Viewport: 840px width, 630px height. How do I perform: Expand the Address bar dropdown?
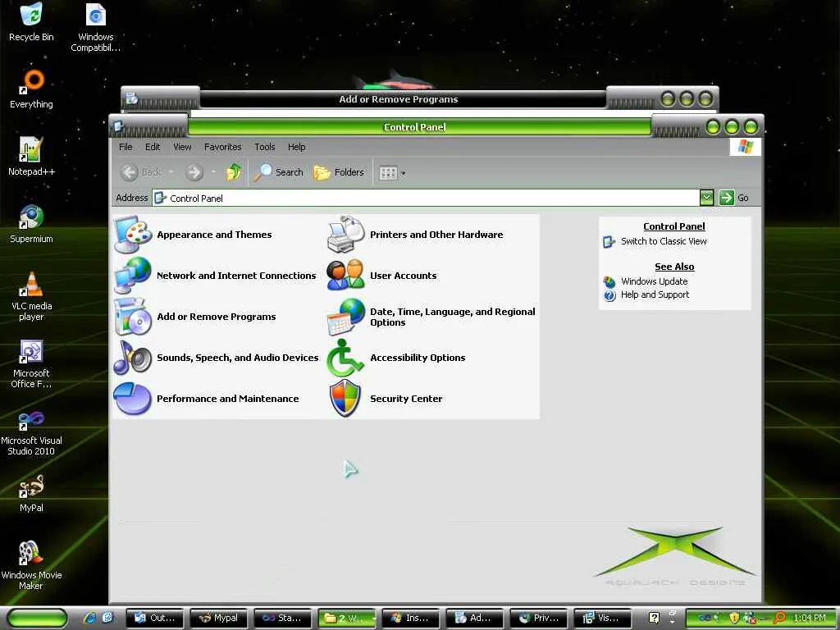click(x=706, y=198)
